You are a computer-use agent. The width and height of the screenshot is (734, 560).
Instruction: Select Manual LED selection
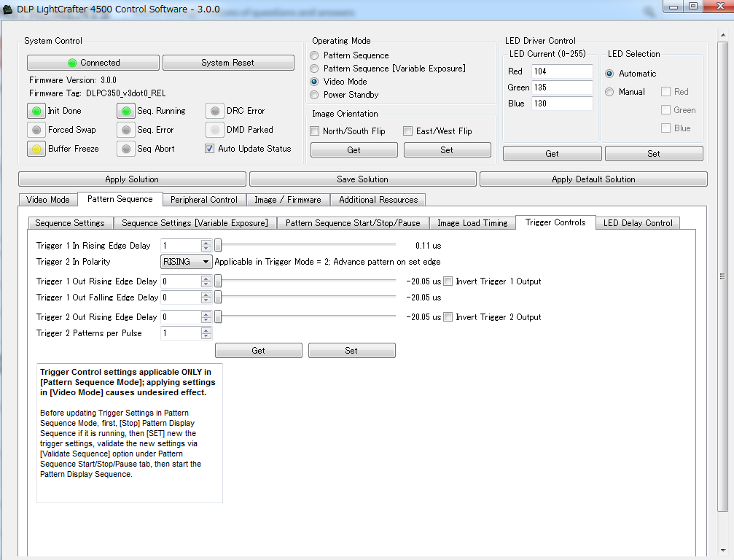coord(609,92)
